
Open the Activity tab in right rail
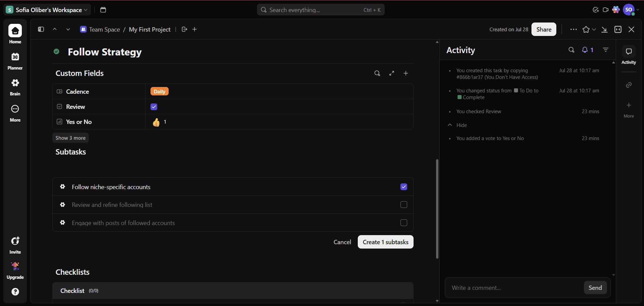pos(629,55)
